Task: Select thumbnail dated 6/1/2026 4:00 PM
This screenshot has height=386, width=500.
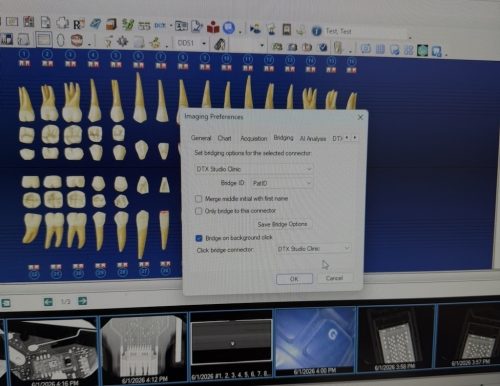Action: pos(315,342)
